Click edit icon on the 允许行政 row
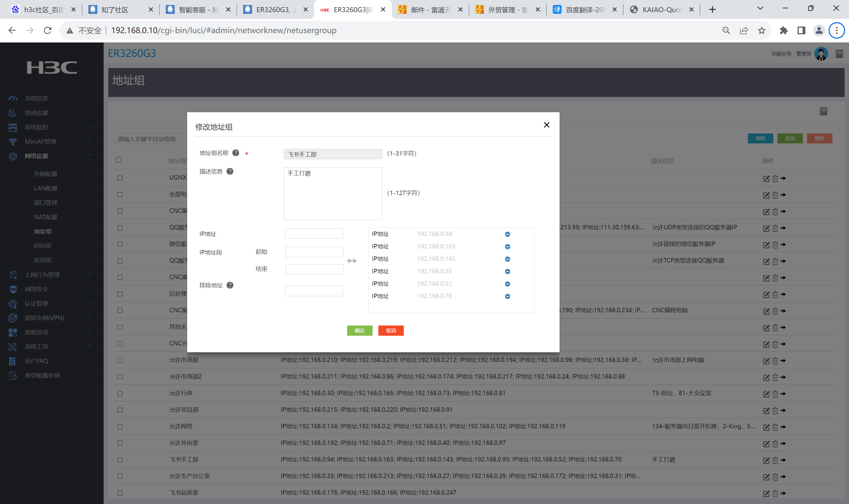849x504 pixels. [766, 394]
